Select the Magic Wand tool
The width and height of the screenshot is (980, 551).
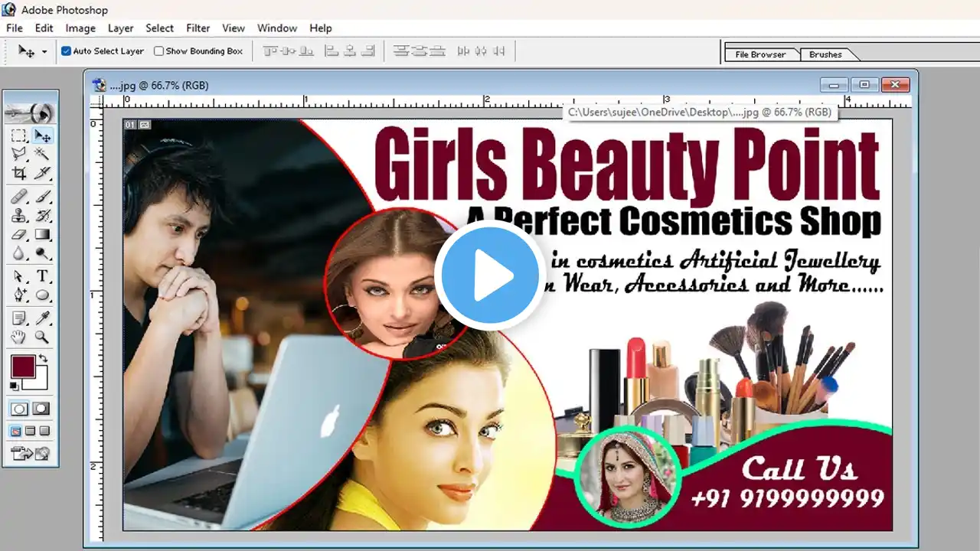pyautogui.click(x=43, y=155)
